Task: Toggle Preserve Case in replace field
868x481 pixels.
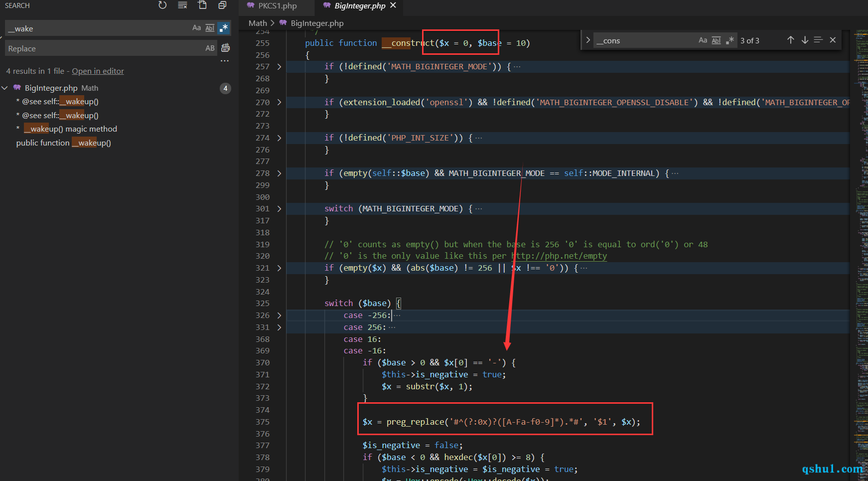Action: (x=210, y=48)
